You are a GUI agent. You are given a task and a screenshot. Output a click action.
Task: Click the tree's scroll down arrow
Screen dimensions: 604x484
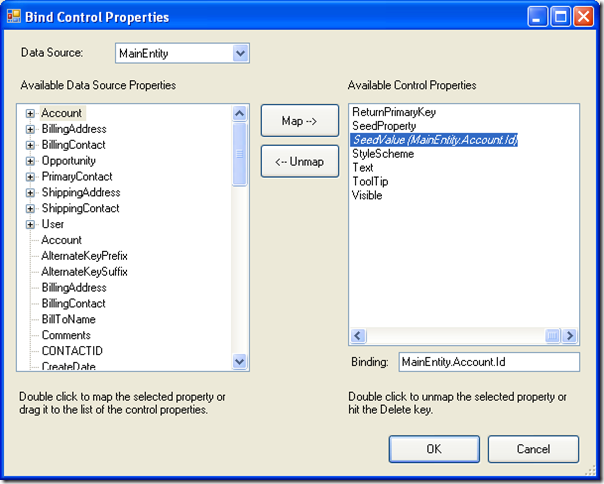[x=240, y=362]
